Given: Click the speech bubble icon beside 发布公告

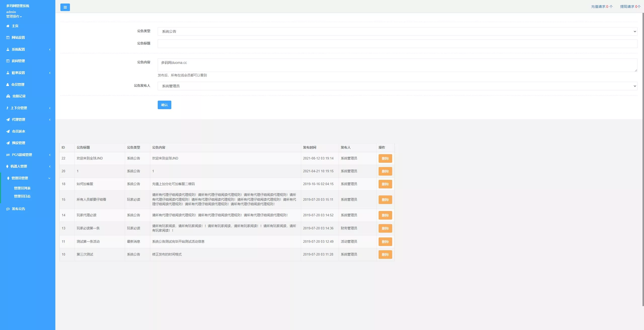Looking at the screenshot, I should point(8,209).
